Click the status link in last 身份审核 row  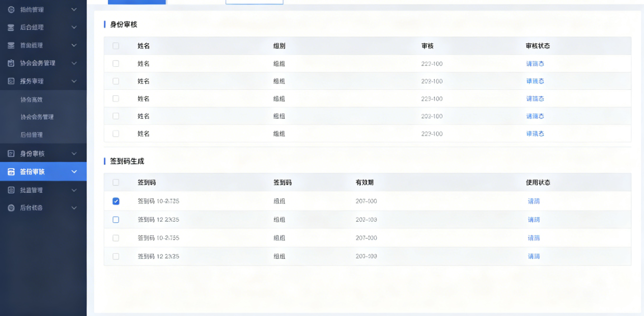click(535, 134)
